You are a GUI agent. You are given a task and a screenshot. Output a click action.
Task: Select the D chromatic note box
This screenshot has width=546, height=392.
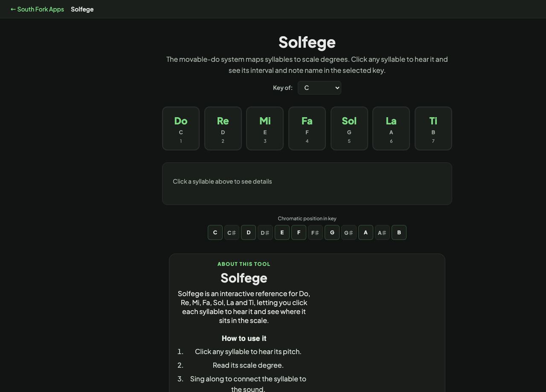(248, 233)
